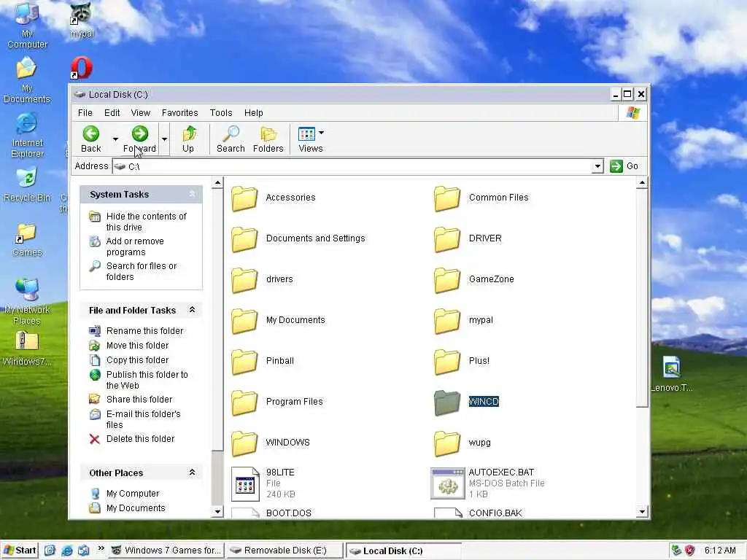The image size is (747, 560).
Task: Open the Favorites menu
Action: 179,113
